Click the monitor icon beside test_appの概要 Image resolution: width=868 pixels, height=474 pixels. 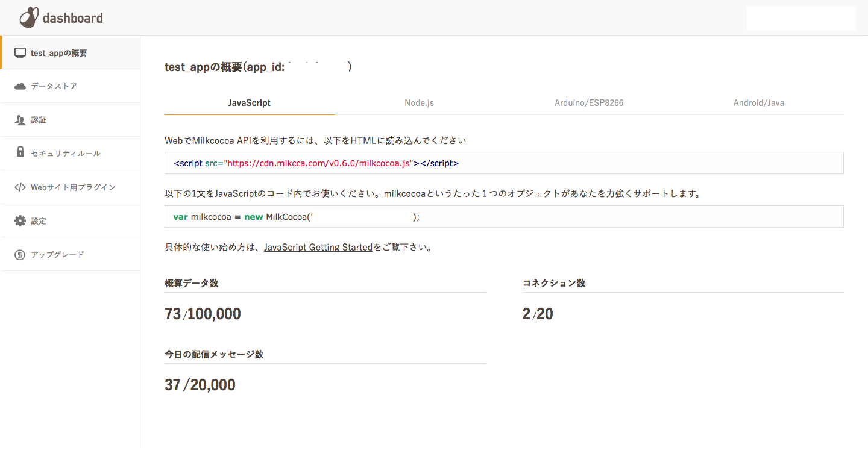(x=20, y=53)
